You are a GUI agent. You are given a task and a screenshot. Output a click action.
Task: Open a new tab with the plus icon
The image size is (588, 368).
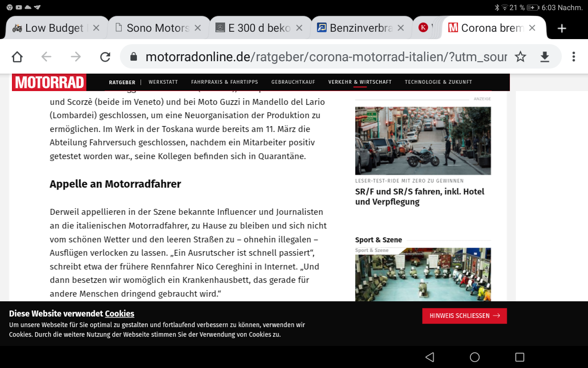click(561, 29)
